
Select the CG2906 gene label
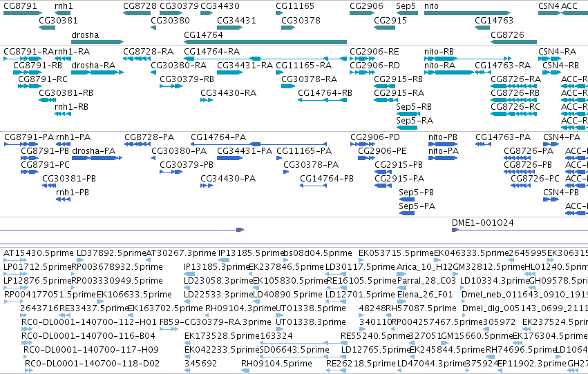366,6
